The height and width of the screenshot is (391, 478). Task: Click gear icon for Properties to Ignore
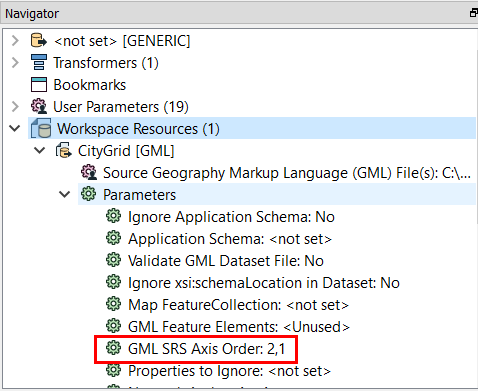(113, 370)
